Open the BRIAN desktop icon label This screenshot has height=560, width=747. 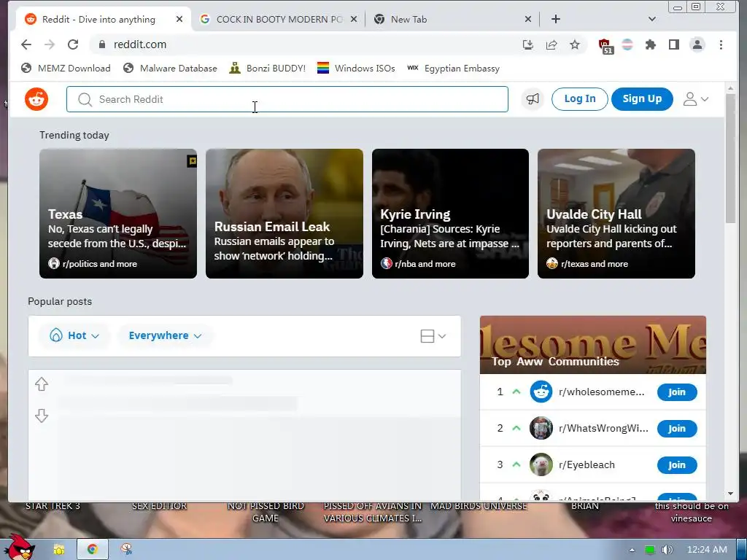[585, 506]
